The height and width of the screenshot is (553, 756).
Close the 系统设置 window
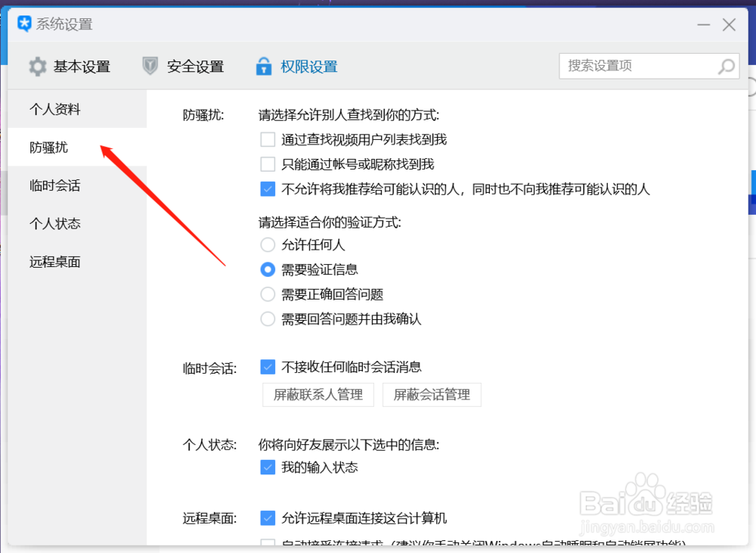pos(729,25)
